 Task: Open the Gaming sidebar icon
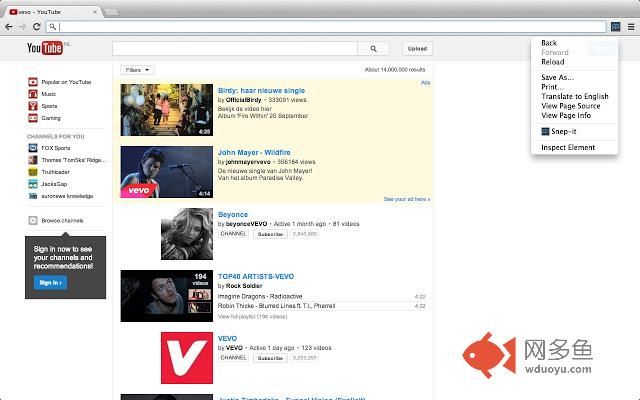(33, 118)
